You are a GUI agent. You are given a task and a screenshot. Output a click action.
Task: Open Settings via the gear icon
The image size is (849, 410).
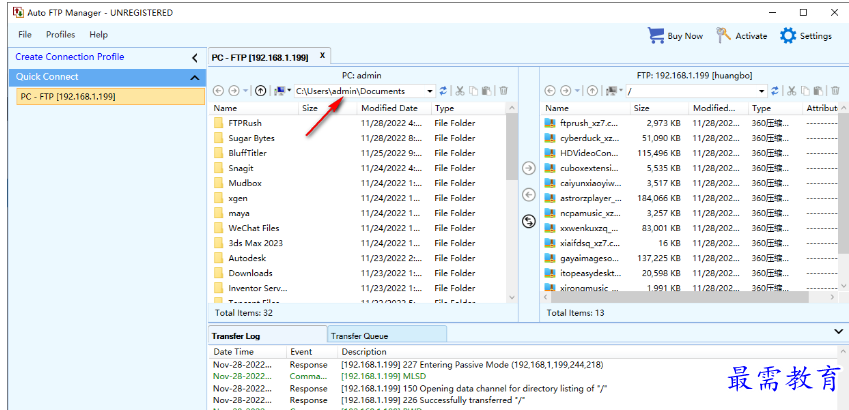point(788,36)
